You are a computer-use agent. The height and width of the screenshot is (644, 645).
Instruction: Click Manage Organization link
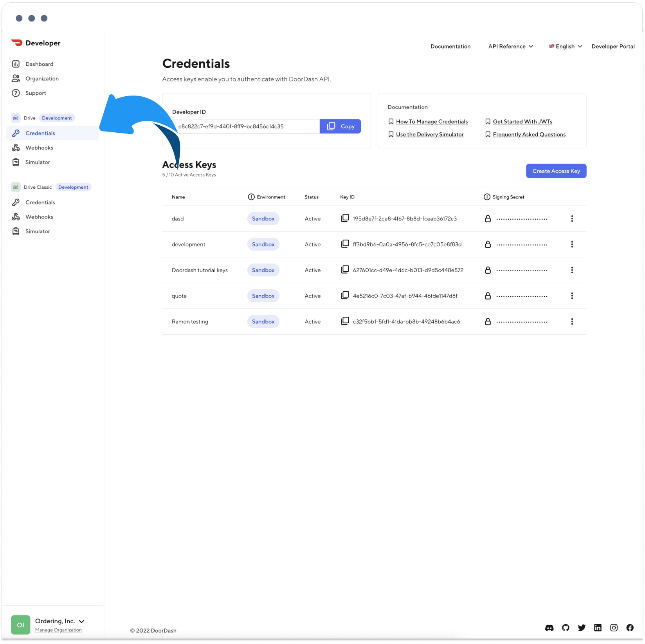point(58,630)
